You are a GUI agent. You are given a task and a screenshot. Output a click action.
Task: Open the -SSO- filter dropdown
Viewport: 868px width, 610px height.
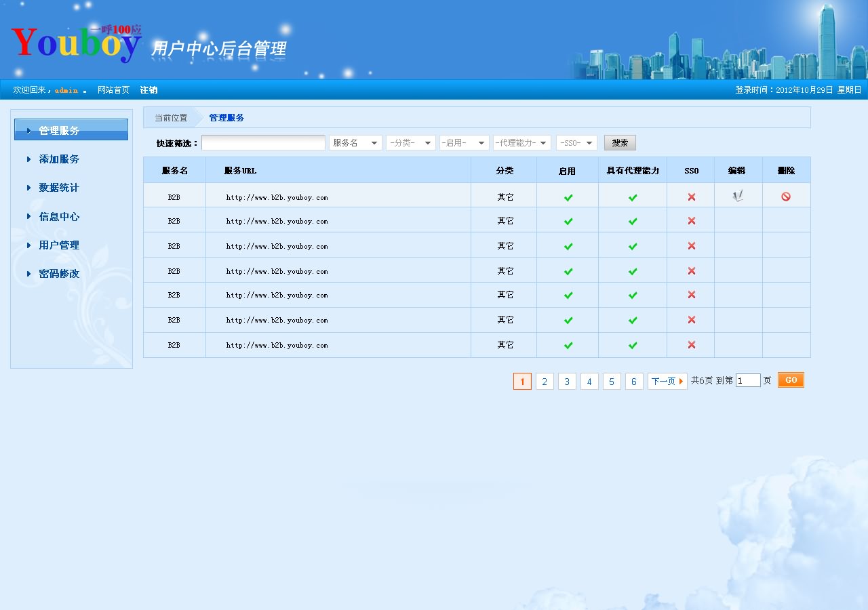pyautogui.click(x=576, y=143)
